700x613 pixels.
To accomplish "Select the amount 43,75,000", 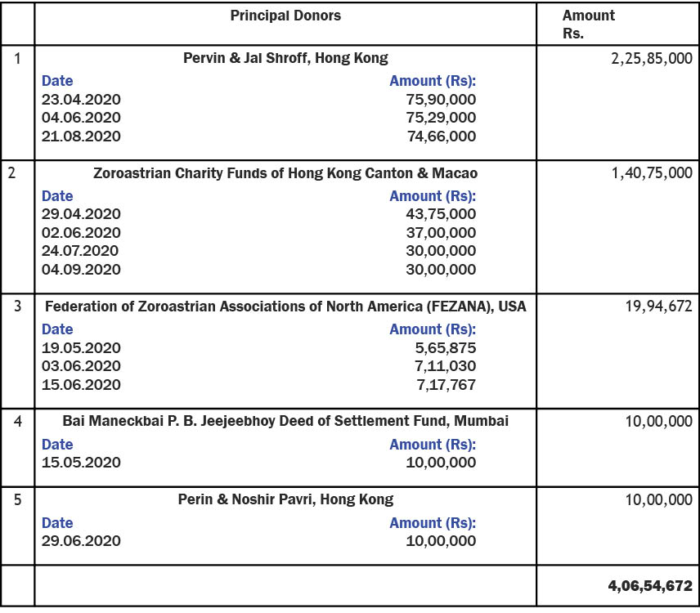I will coord(441,213).
